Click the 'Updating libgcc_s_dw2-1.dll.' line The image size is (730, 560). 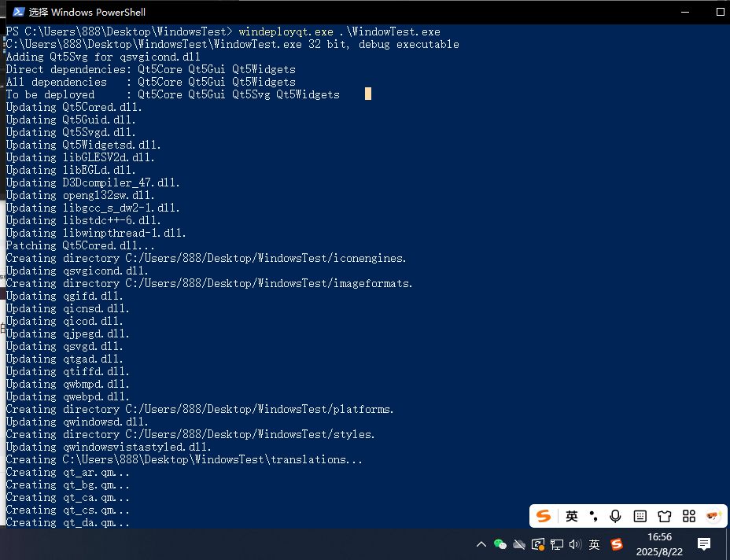pyautogui.click(x=93, y=208)
